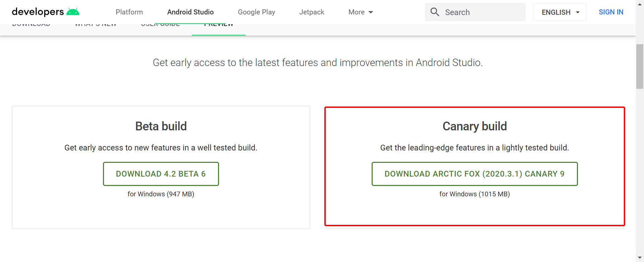Image resolution: width=644 pixels, height=262 pixels.
Task: Click the scrollbar down arrow
Action: [640, 258]
